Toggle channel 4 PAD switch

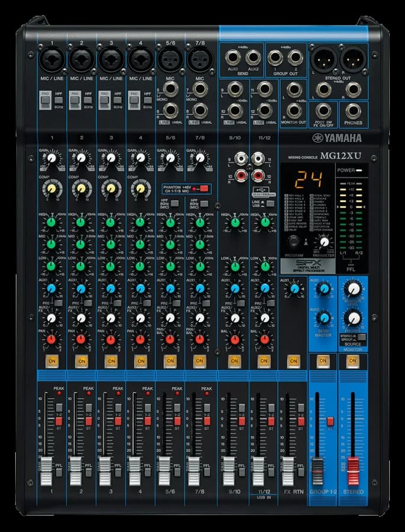134,100
